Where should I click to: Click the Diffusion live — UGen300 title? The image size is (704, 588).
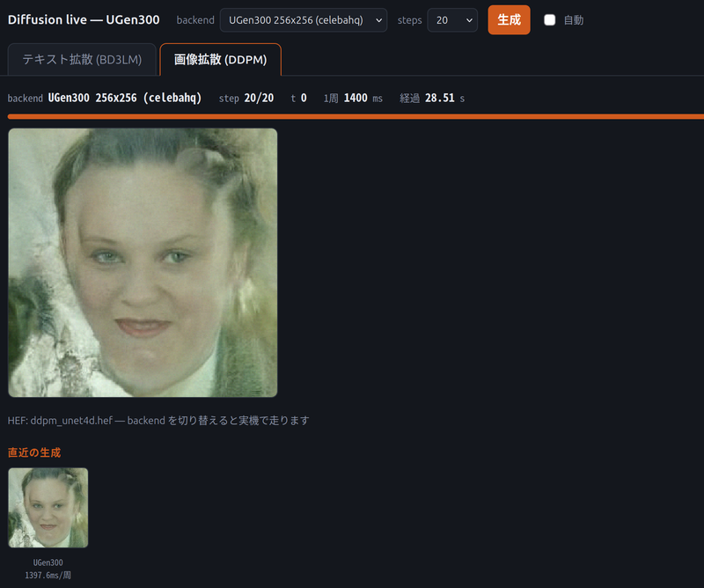pos(84,19)
